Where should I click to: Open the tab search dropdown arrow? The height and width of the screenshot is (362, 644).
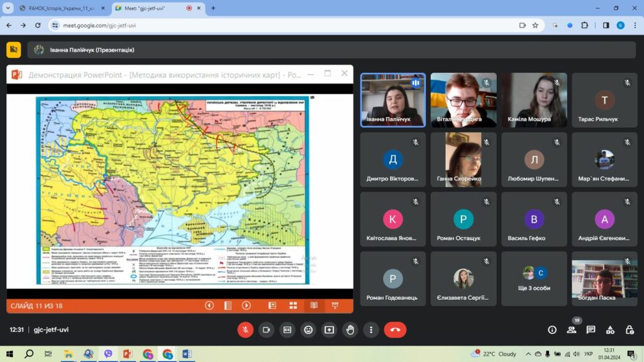click(x=8, y=8)
